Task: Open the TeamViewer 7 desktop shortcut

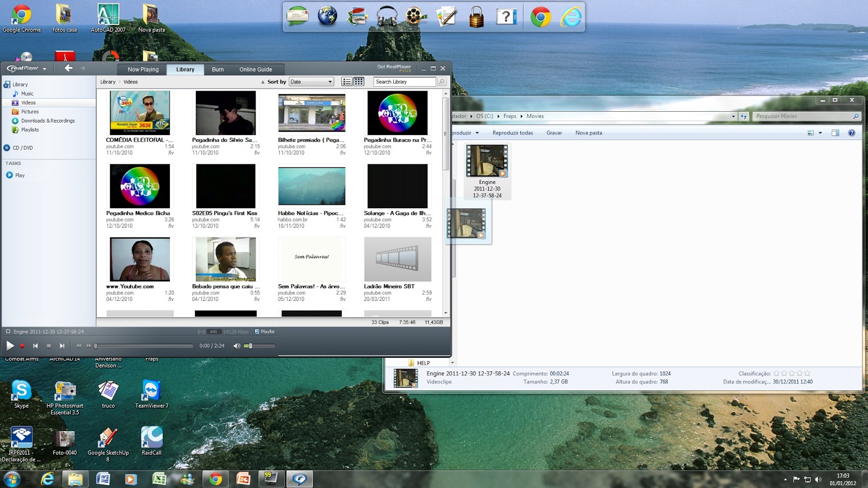Action: pyautogui.click(x=152, y=394)
